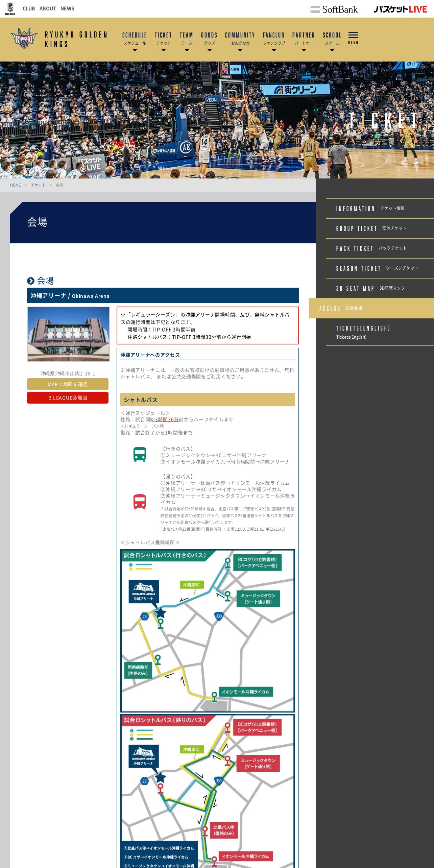434x868 pixels.
Task: Click the outbound shuttle bus route map
Action: 208,631
